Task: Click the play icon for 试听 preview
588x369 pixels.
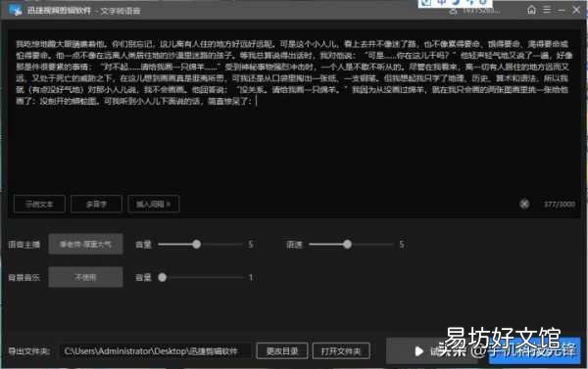Action: pyautogui.click(x=418, y=351)
